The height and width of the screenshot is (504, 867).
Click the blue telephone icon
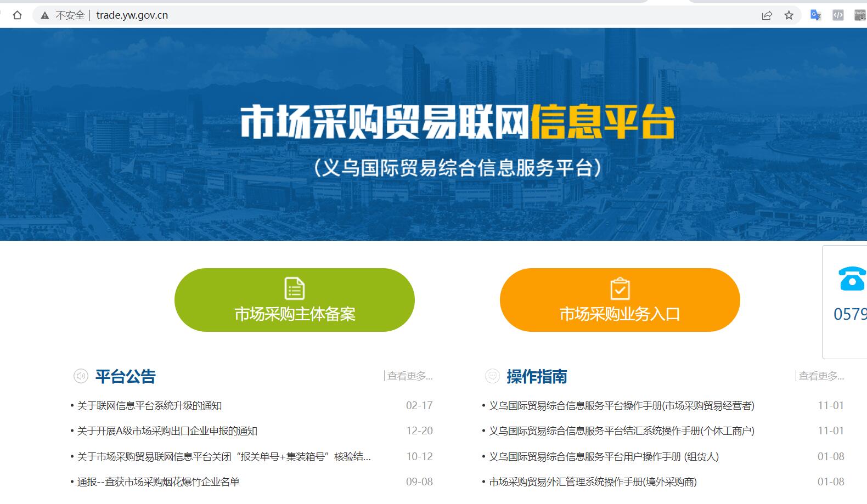click(x=853, y=278)
